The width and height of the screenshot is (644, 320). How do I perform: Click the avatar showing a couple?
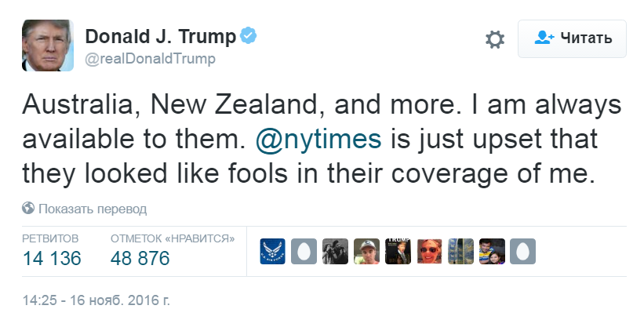(x=492, y=251)
